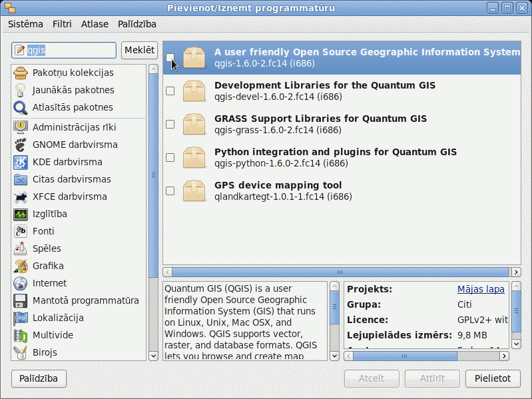The height and width of the screenshot is (399, 532).
Task: Click the category list scroll-up arrow
Action: [x=153, y=69]
